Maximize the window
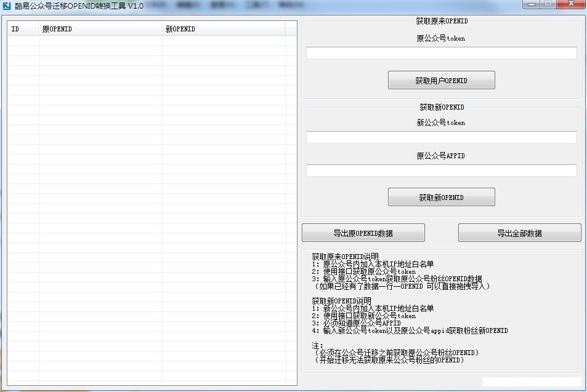The height and width of the screenshot is (392, 587). tap(548, 4)
